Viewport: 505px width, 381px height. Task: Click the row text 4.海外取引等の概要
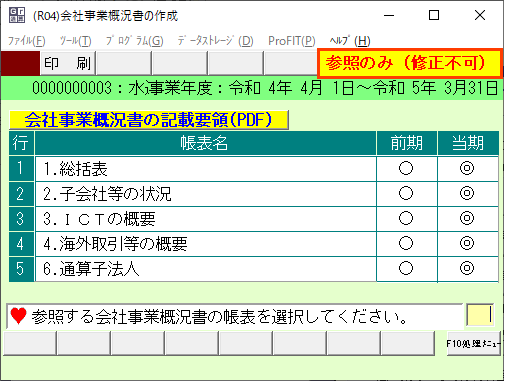pyautogui.click(x=115, y=244)
